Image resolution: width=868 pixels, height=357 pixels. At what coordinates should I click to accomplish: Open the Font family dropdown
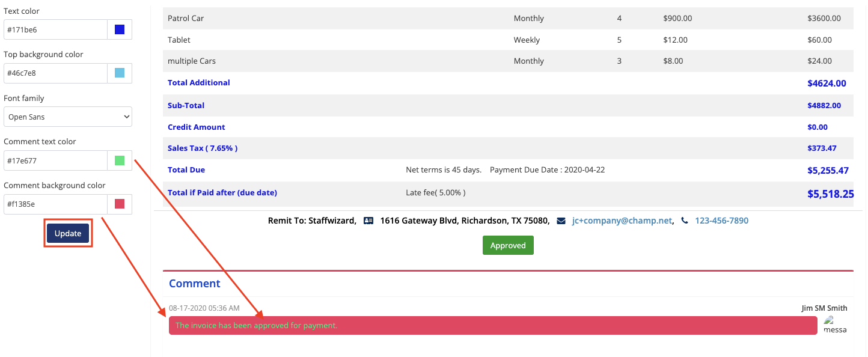68,117
